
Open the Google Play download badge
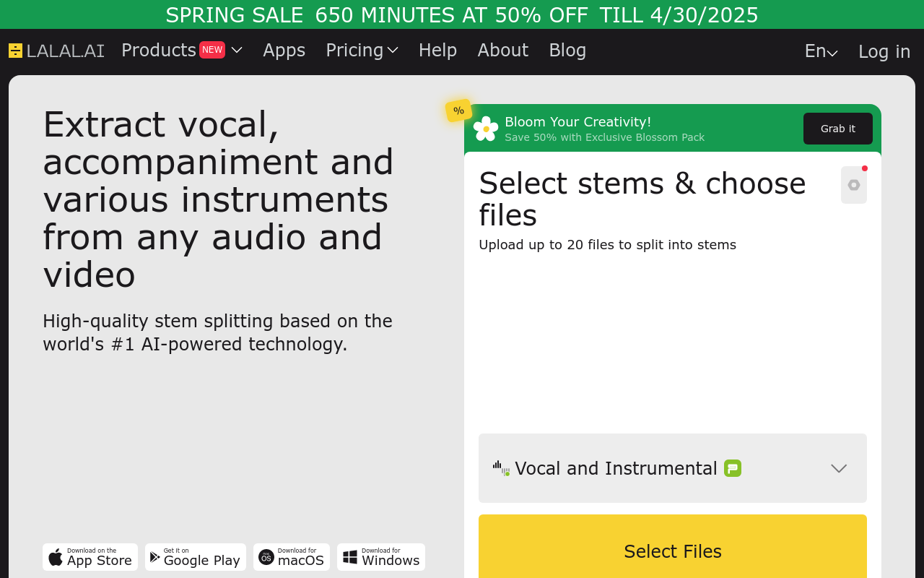point(196,557)
